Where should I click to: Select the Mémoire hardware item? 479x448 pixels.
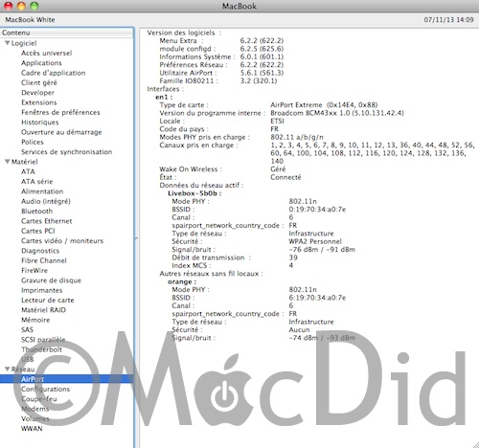pyautogui.click(x=35, y=320)
